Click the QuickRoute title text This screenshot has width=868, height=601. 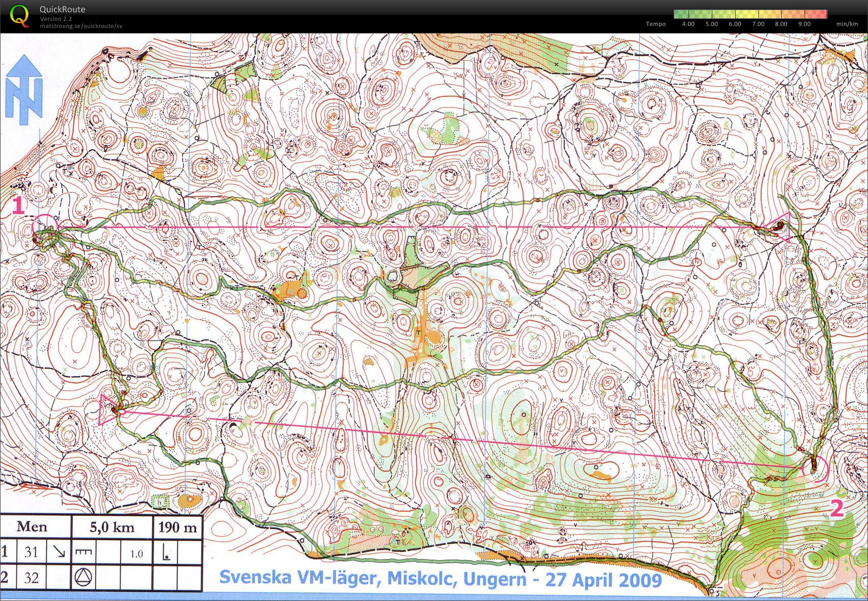click(x=62, y=9)
